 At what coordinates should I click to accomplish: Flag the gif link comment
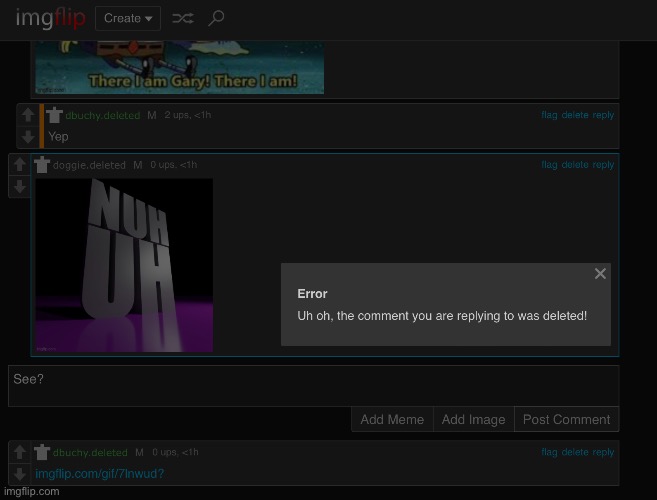pos(549,452)
